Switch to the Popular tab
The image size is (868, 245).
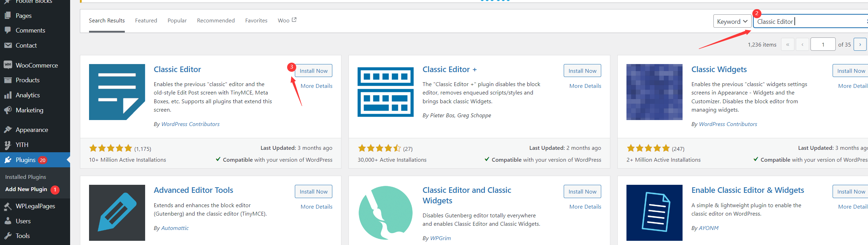click(x=177, y=21)
